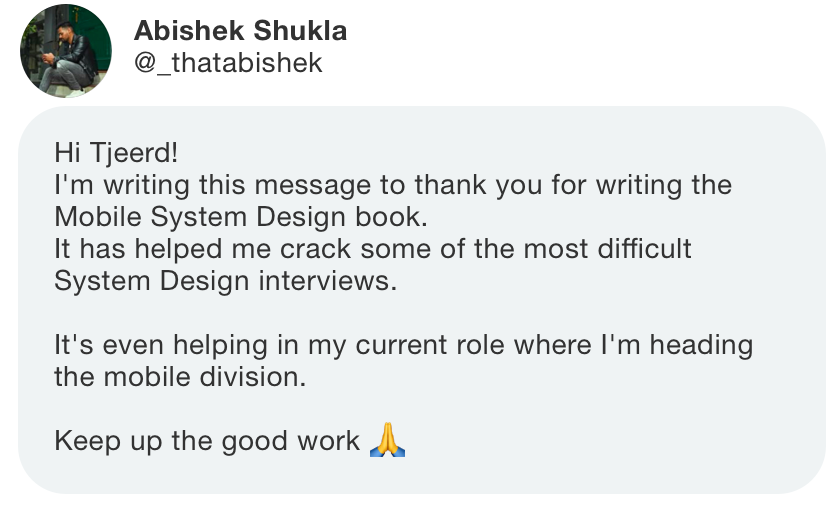
Task: Click the "Mobile System Design book." line
Action: [x=241, y=218]
